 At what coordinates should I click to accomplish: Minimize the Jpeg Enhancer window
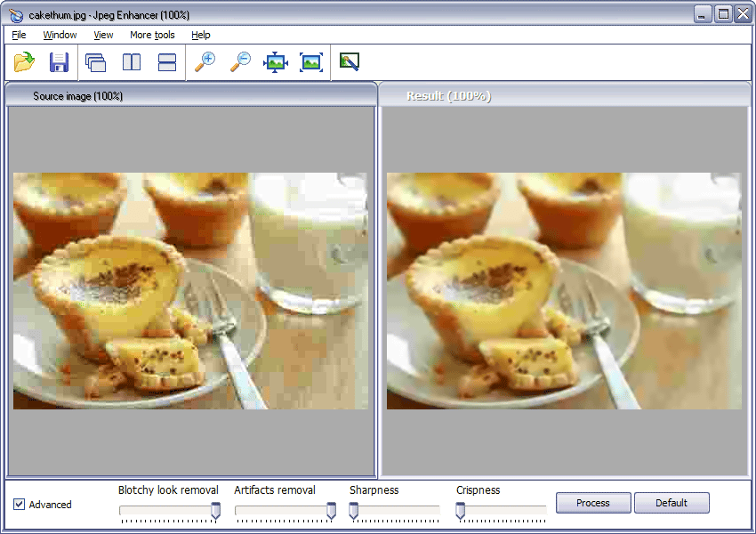point(703,14)
